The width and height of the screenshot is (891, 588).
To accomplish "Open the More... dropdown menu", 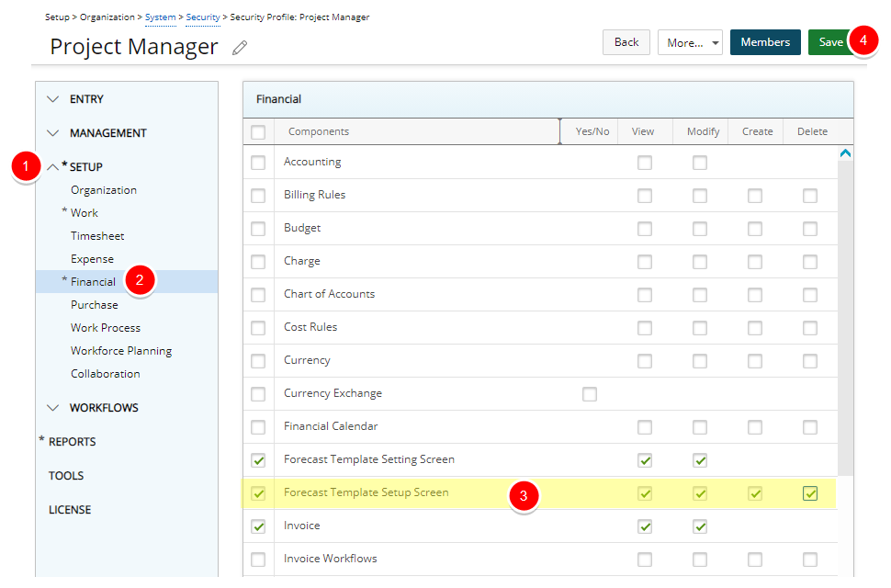I will point(690,42).
